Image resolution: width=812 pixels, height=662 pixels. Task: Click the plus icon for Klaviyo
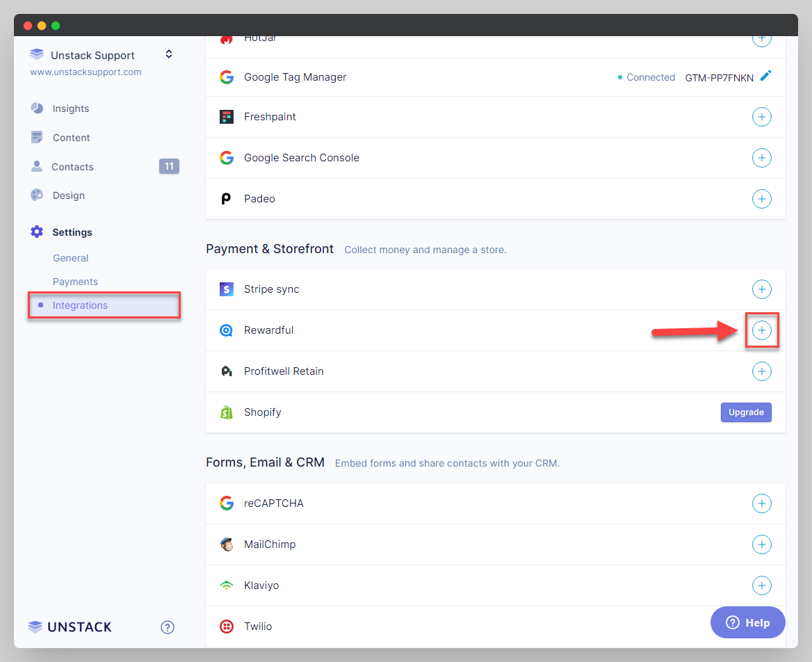(761, 586)
